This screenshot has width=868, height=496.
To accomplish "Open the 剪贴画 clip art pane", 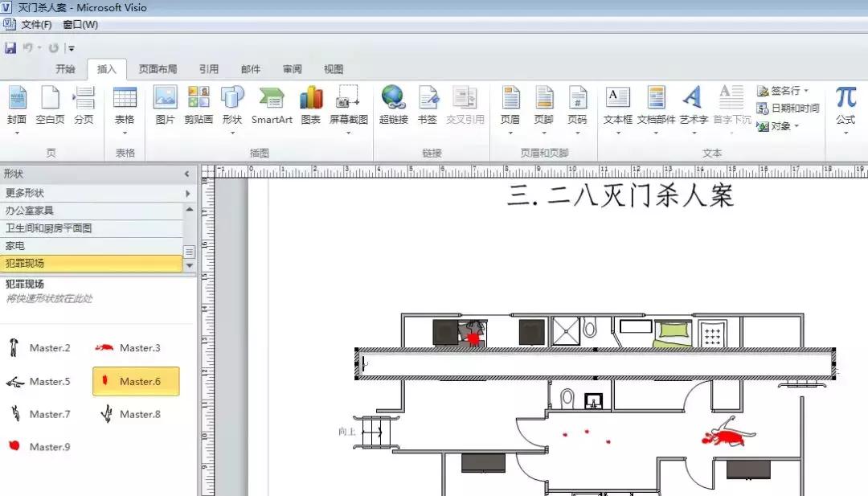I will point(198,105).
